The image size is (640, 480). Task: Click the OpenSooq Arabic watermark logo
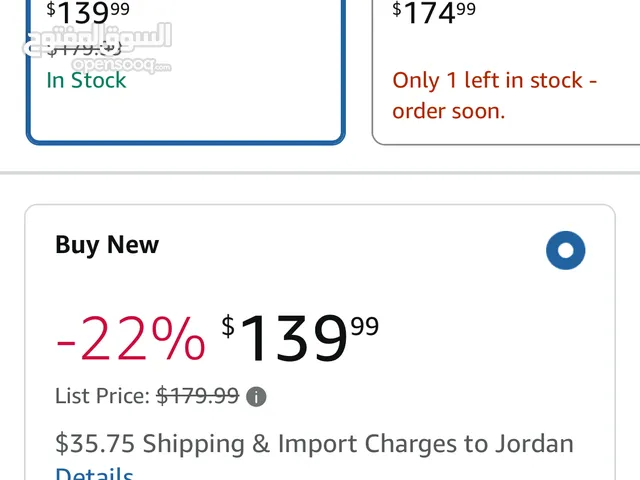point(97,39)
